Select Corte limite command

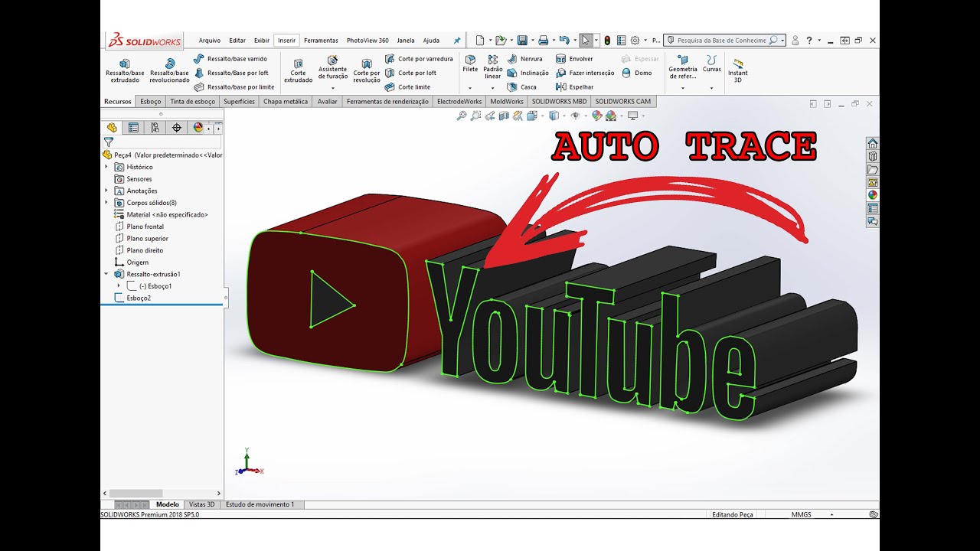408,87
